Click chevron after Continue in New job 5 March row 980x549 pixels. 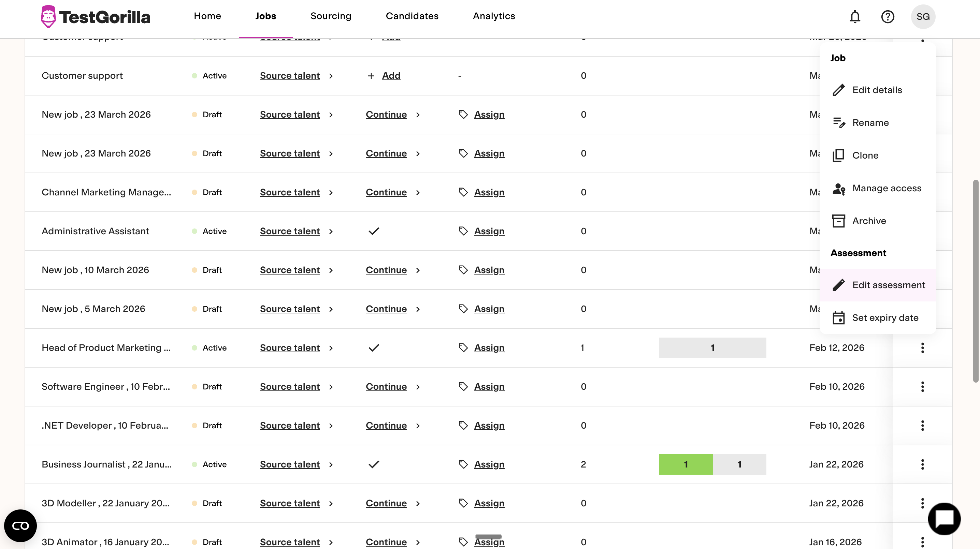[x=418, y=309]
